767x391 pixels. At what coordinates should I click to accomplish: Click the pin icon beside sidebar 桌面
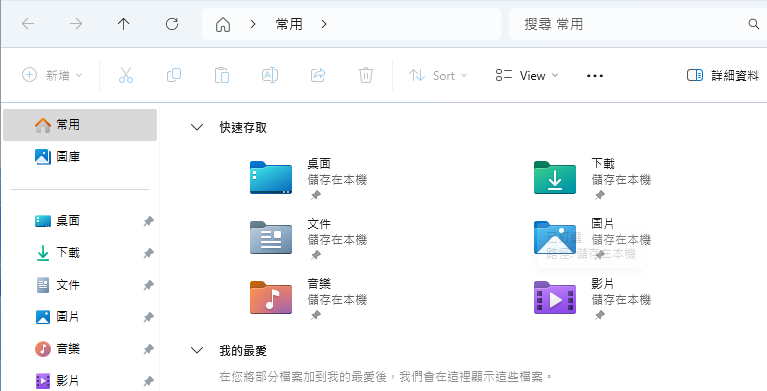tap(148, 221)
